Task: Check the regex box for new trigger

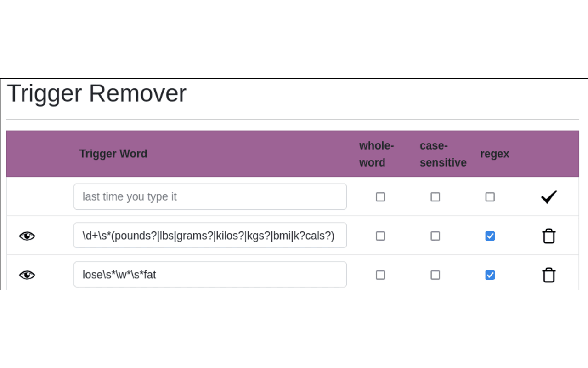Action: tap(490, 197)
